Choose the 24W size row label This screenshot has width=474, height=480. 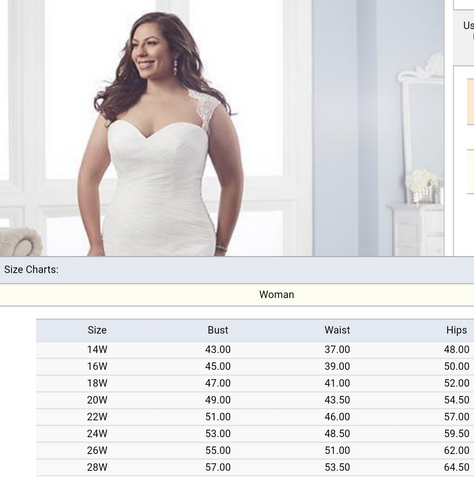coord(97,434)
